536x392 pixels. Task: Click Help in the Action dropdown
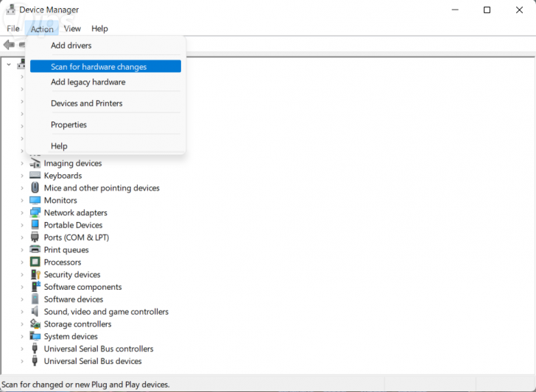point(105,146)
